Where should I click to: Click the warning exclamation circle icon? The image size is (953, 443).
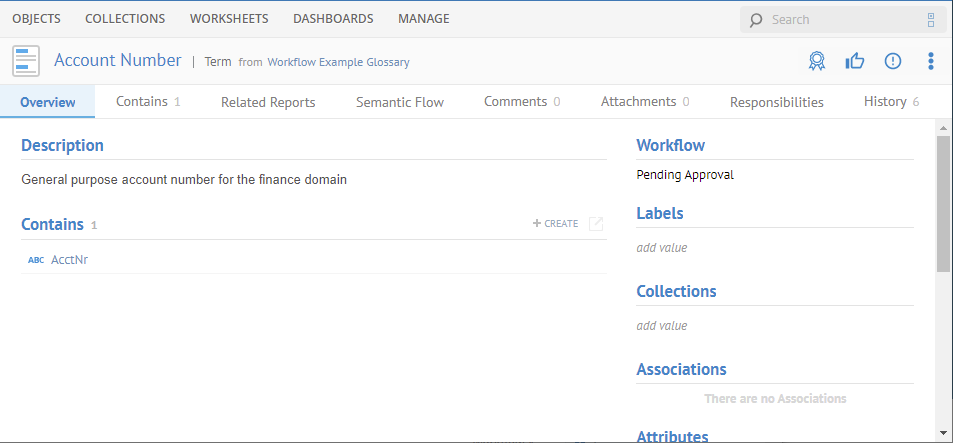[892, 61]
